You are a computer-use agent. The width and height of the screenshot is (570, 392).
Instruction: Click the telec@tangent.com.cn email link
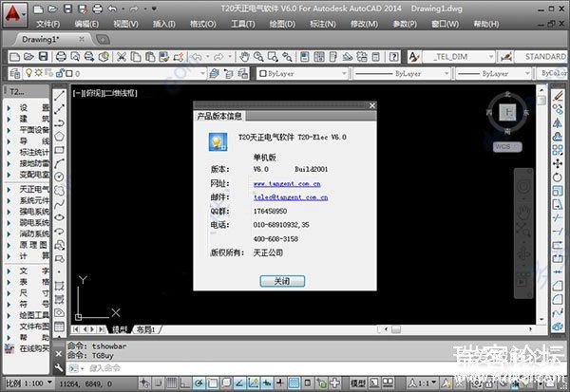291,197
